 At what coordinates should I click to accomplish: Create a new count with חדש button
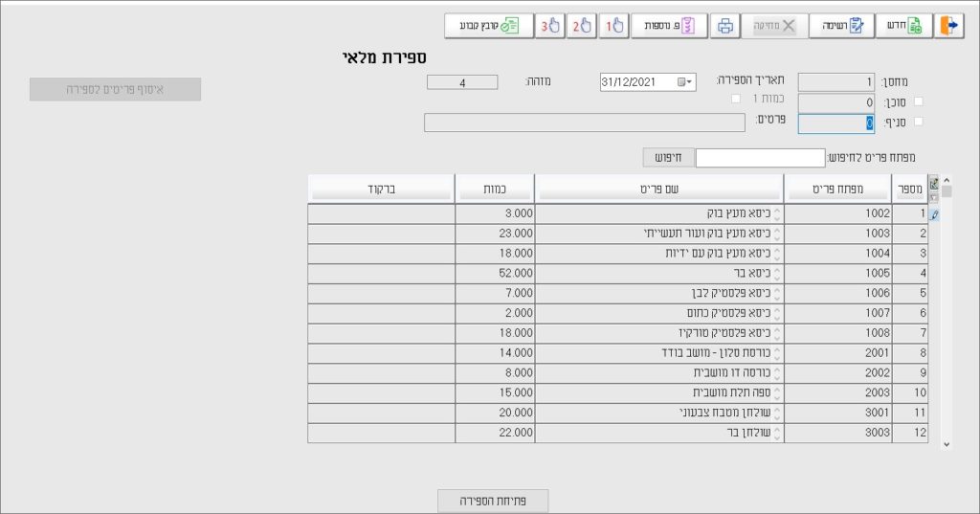[x=904, y=26]
